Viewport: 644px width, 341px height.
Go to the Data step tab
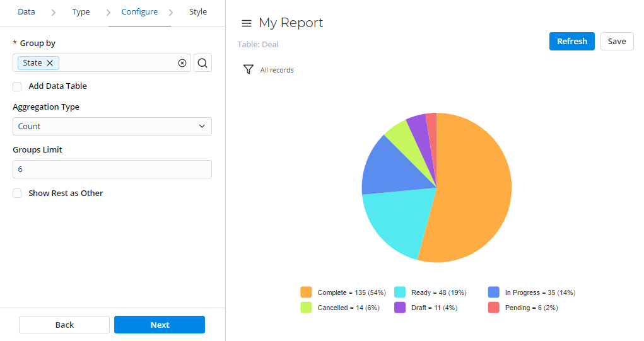click(26, 12)
